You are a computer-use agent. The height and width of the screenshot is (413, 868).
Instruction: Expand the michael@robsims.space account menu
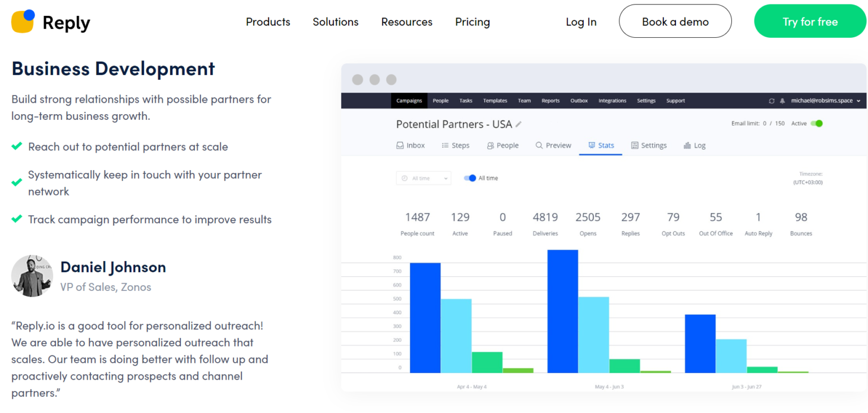826,101
